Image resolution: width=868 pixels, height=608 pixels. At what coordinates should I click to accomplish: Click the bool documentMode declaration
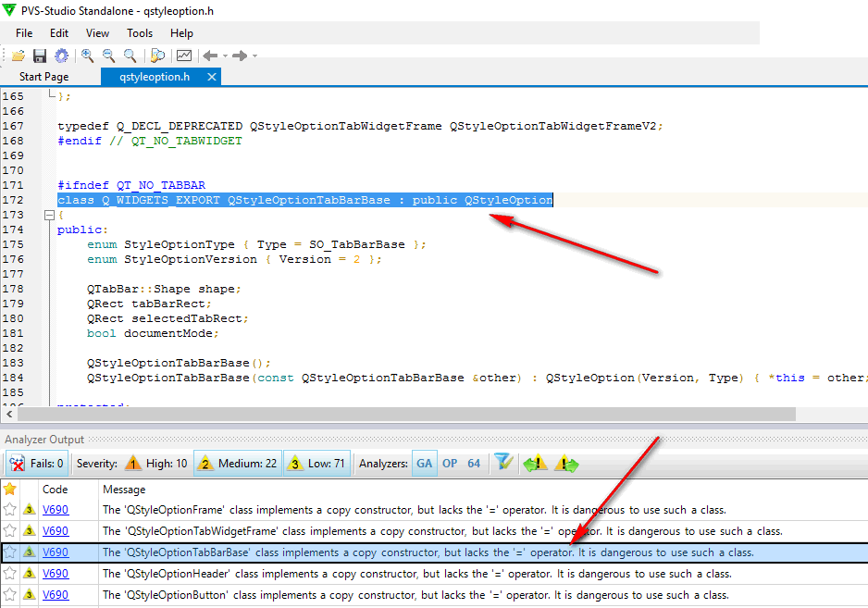coord(153,333)
